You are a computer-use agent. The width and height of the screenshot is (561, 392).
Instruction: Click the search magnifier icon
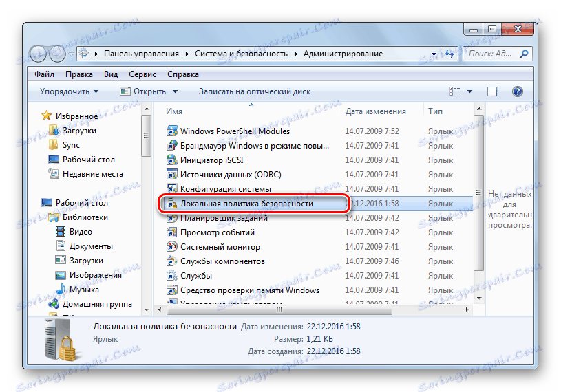[x=524, y=54]
